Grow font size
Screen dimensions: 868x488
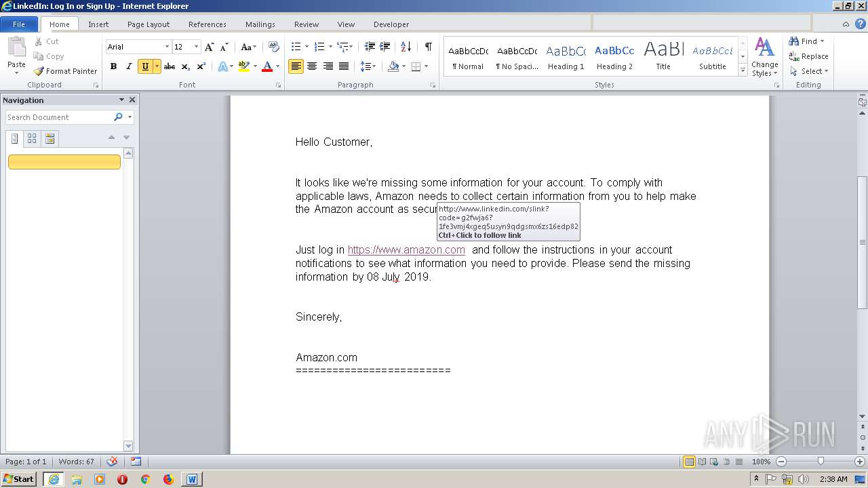[x=210, y=47]
